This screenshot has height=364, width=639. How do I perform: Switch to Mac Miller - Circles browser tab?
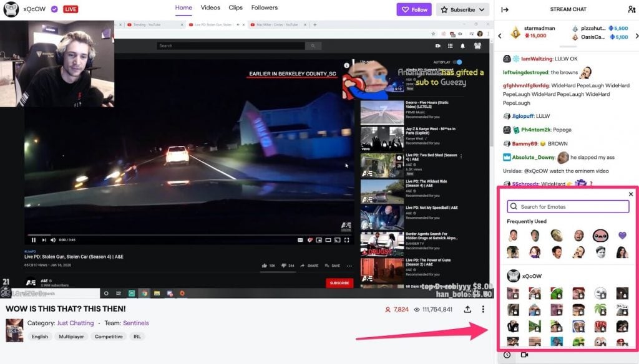[x=276, y=25]
